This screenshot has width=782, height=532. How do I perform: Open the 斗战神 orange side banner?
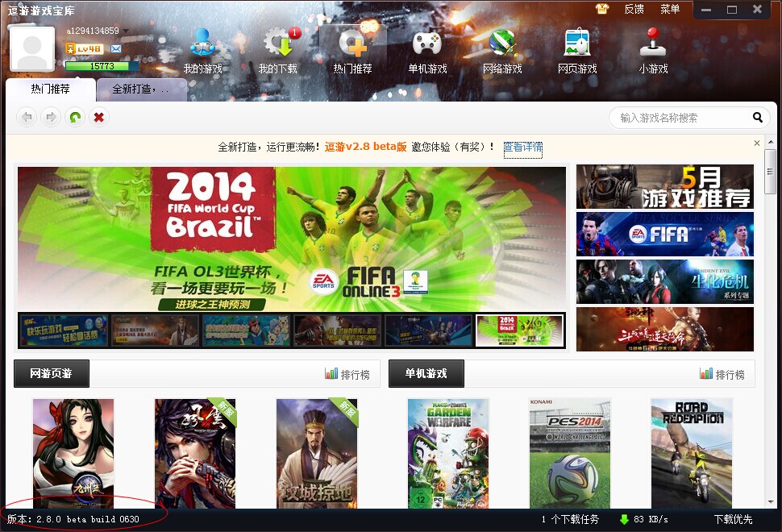[665, 329]
